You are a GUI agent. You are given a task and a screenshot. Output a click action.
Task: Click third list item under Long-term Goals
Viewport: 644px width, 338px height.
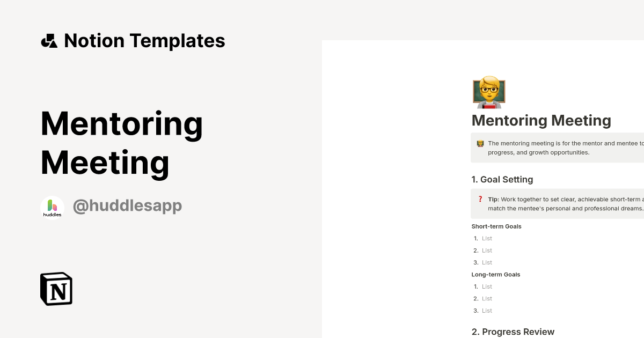[x=487, y=311]
